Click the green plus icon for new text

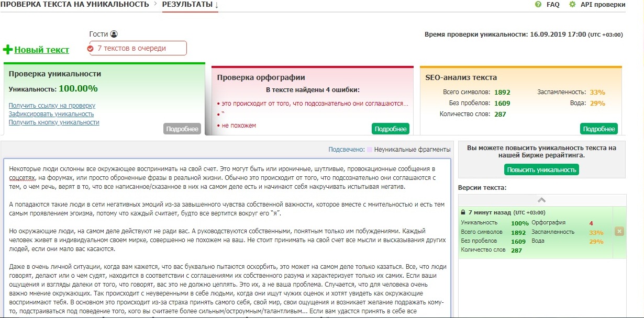click(x=8, y=50)
